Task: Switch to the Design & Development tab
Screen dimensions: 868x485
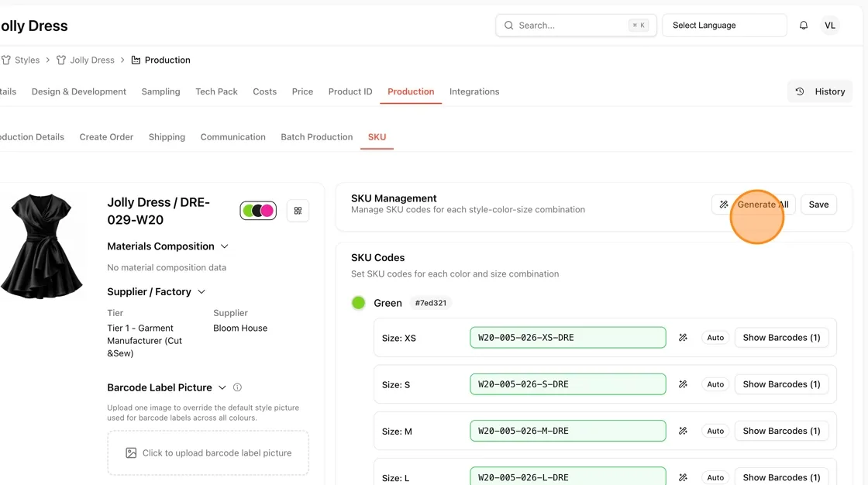Action: coord(78,91)
